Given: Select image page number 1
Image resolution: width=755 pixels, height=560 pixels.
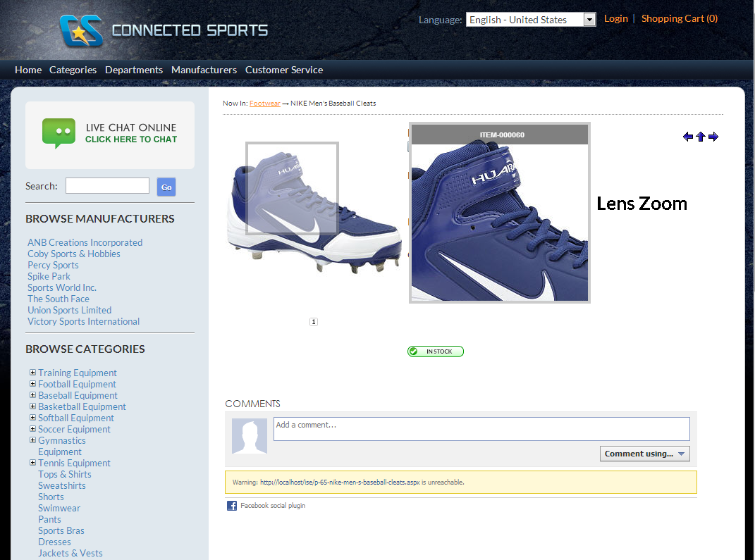Looking at the screenshot, I should [314, 322].
